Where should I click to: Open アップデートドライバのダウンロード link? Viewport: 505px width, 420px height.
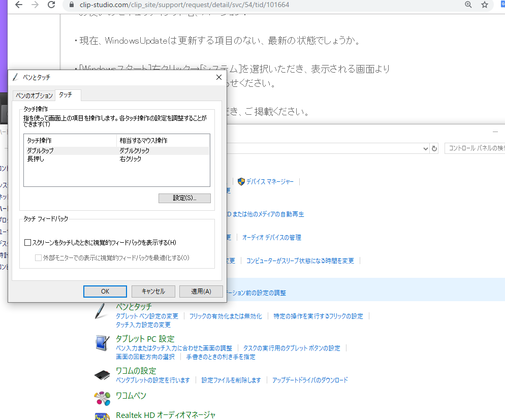tap(310, 380)
